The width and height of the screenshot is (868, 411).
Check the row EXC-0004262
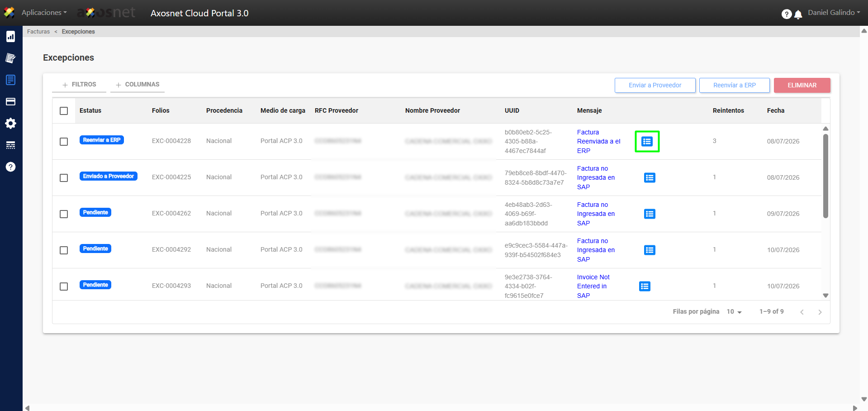[x=64, y=214]
